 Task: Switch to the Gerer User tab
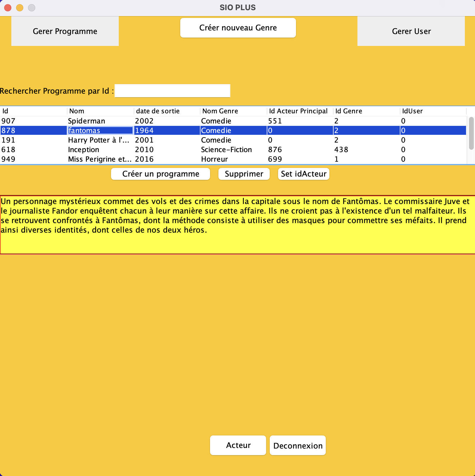pyautogui.click(x=411, y=31)
